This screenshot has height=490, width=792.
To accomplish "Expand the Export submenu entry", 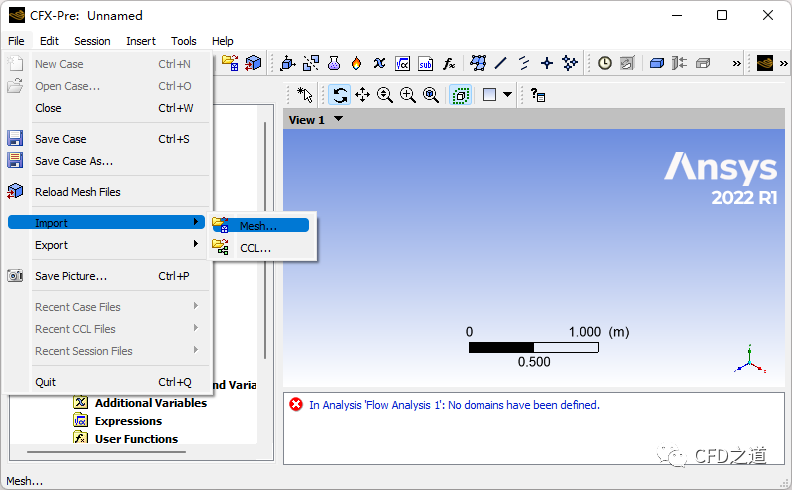I will [107, 245].
